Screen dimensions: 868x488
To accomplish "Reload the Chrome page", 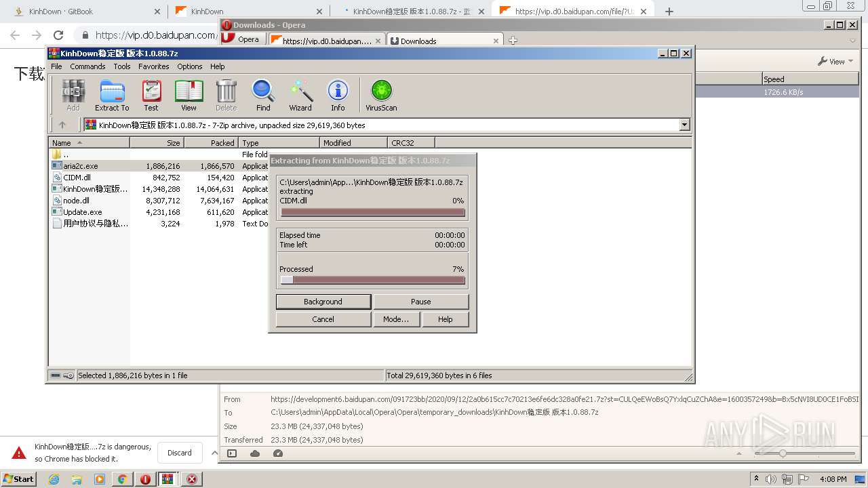I will click(58, 35).
